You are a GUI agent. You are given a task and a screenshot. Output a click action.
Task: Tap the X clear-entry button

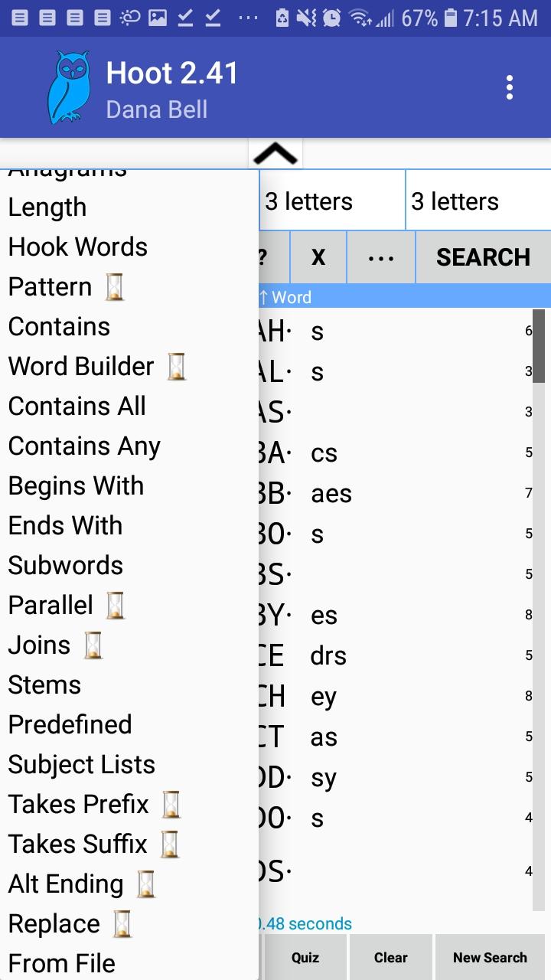(x=318, y=257)
